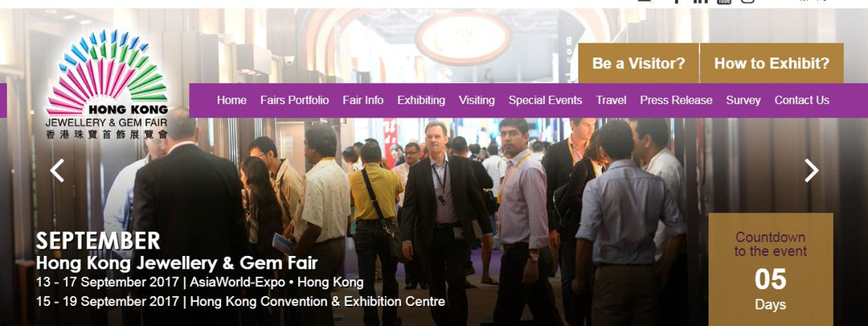Click the Countdown to the event box
868x326 pixels.
coord(771,270)
